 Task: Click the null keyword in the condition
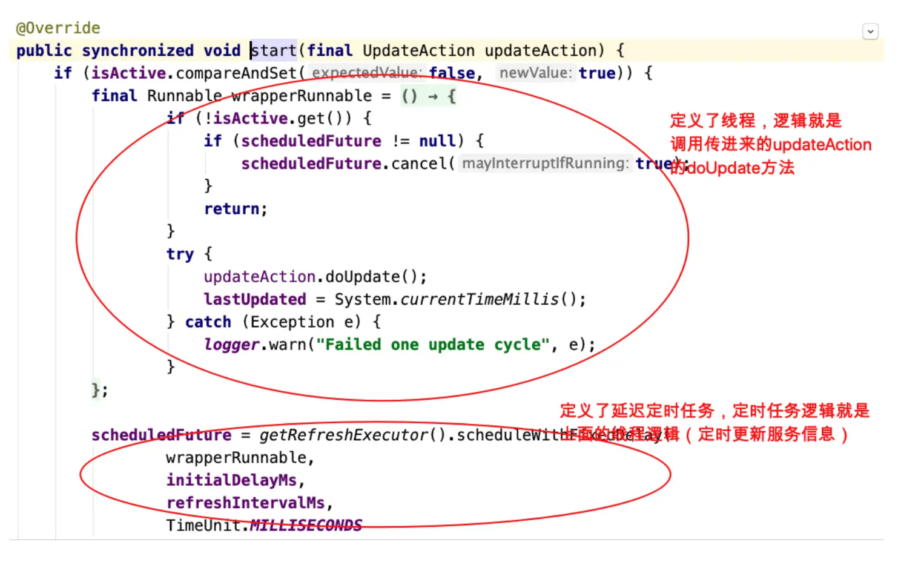coord(437,141)
